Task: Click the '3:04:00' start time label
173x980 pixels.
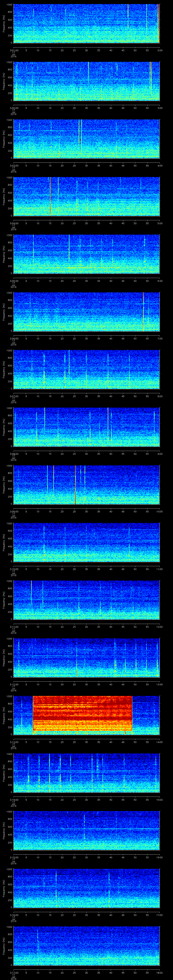Action: 14,223
